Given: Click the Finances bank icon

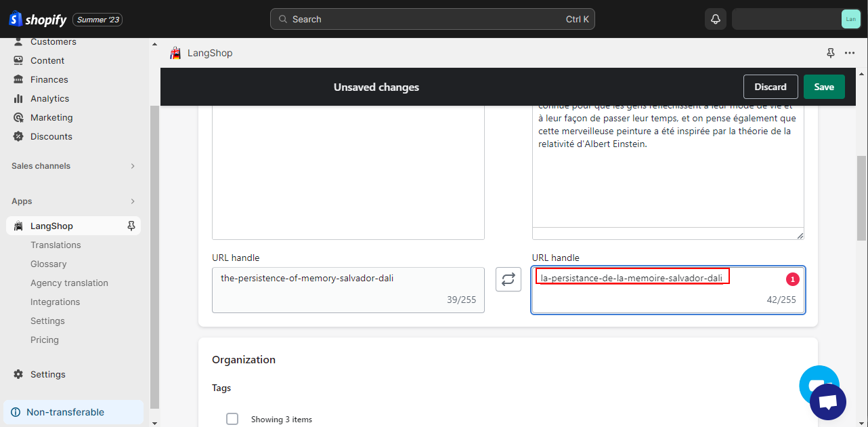Looking at the screenshot, I should coord(18,79).
